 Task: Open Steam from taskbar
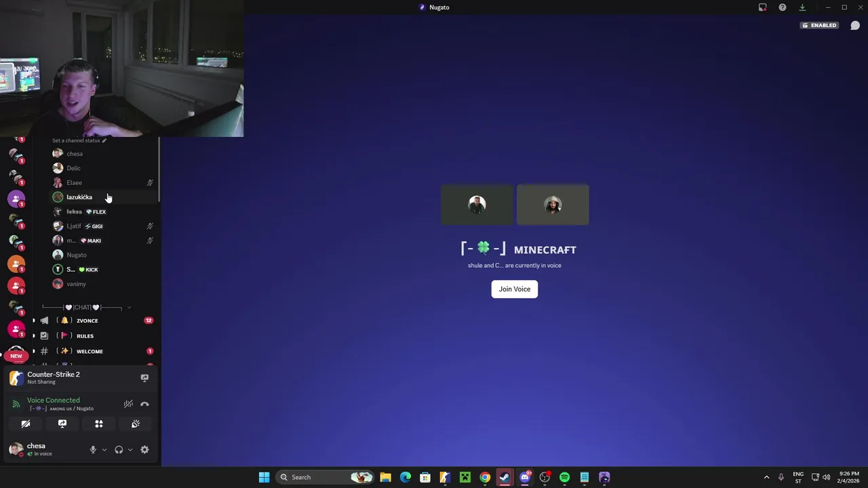(505, 477)
